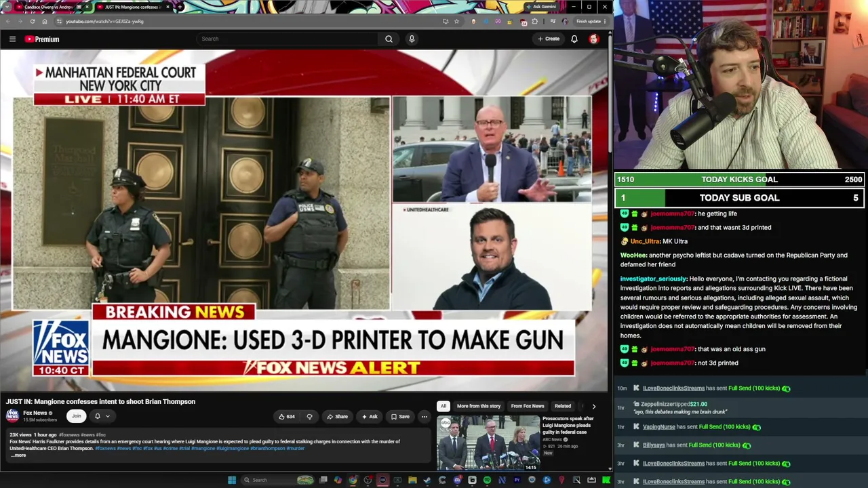This screenshot has width=868, height=488.
Task: Click the Ask Gemini button
Action: click(x=541, y=7)
